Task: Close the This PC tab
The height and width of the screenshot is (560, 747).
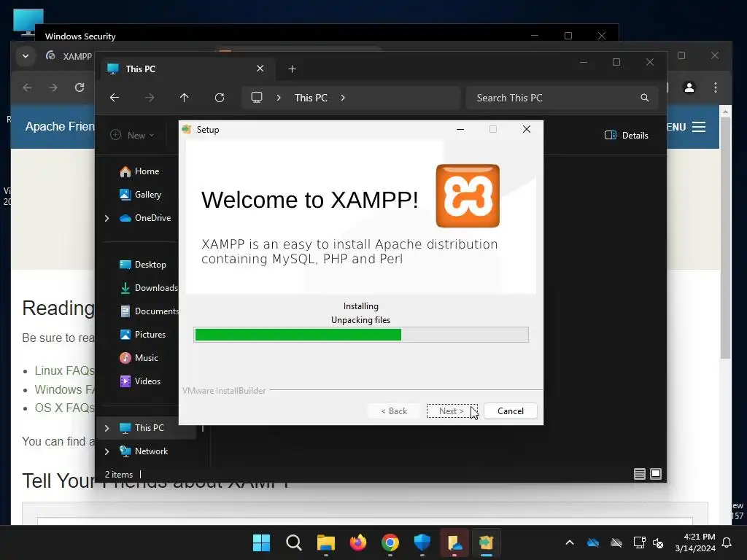Action: pos(260,69)
